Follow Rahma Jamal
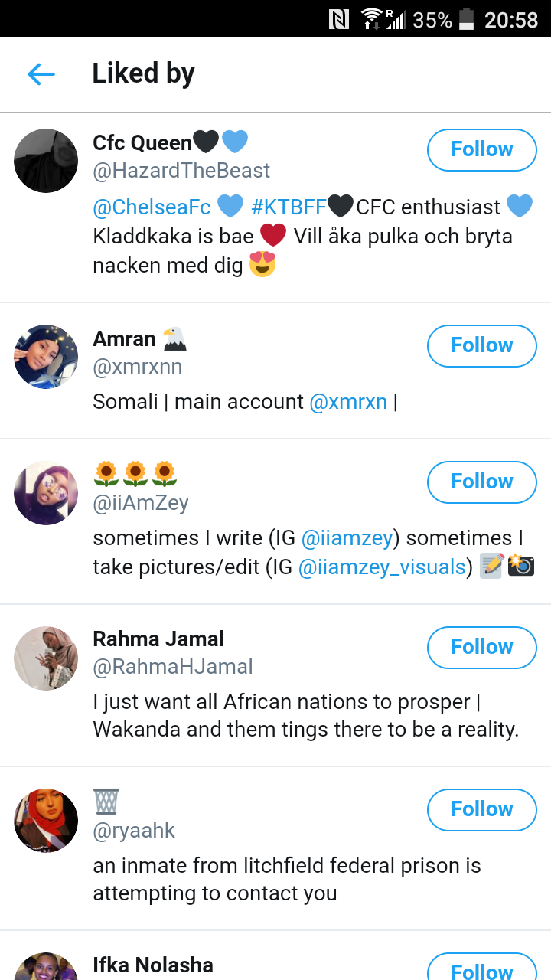This screenshot has height=980, width=551. (x=481, y=647)
